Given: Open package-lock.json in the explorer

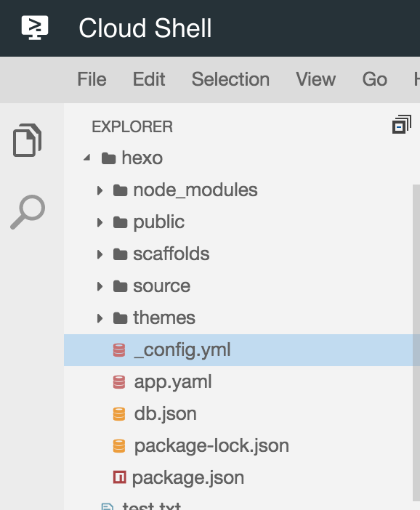Looking at the screenshot, I should click(x=211, y=446).
